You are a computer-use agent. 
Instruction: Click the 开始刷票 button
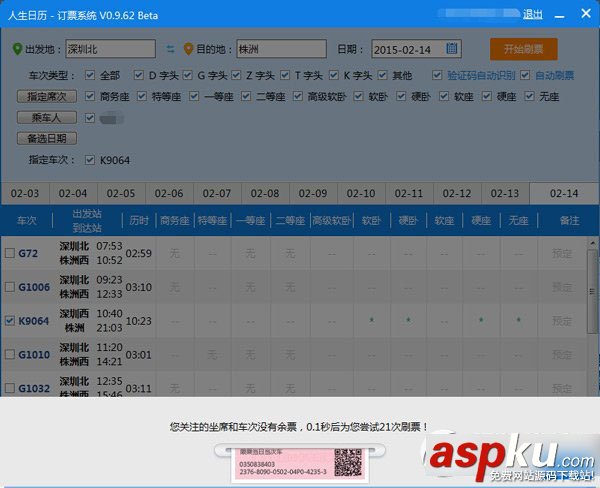pyautogui.click(x=523, y=49)
